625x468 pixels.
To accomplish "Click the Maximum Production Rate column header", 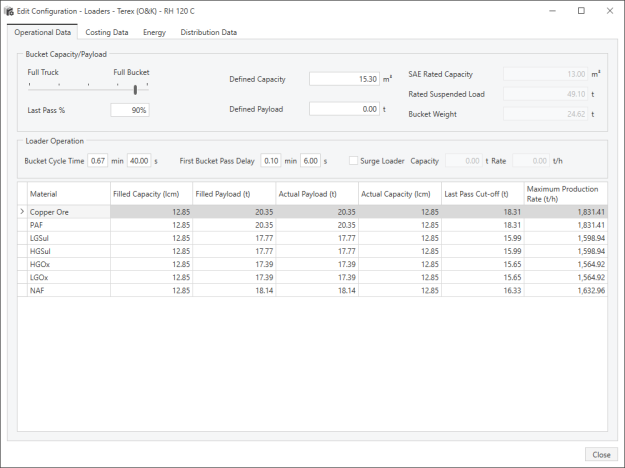I will 564,194.
